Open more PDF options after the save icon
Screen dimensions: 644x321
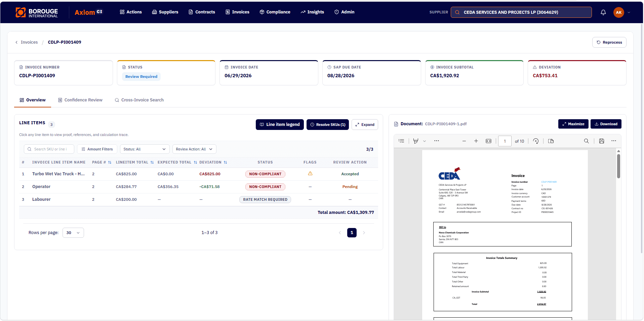click(x=614, y=141)
